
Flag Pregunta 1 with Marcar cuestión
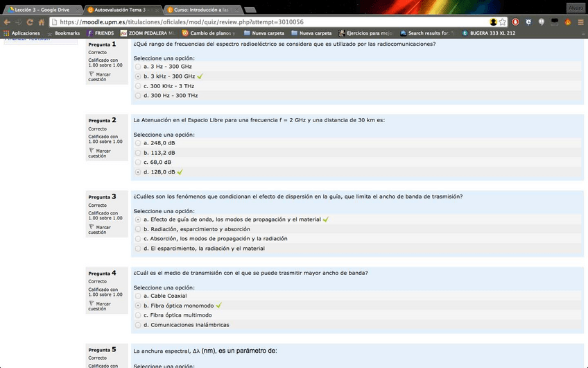(x=99, y=76)
